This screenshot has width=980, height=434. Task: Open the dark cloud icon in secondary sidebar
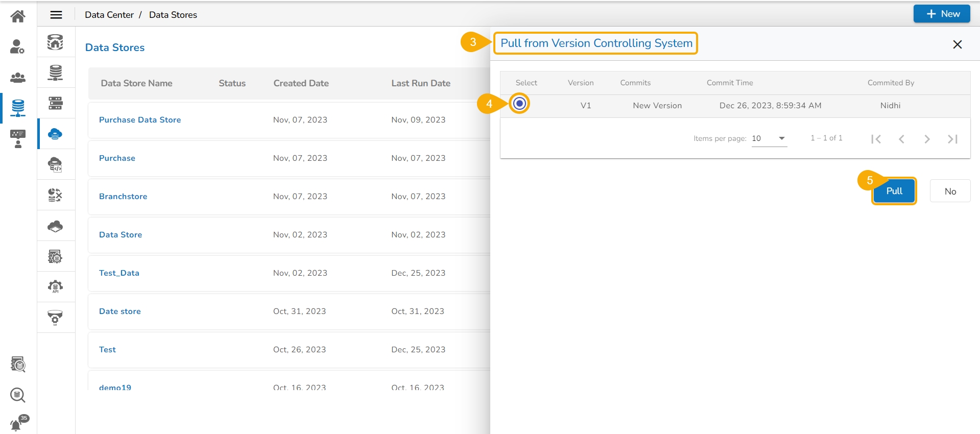[55, 226]
